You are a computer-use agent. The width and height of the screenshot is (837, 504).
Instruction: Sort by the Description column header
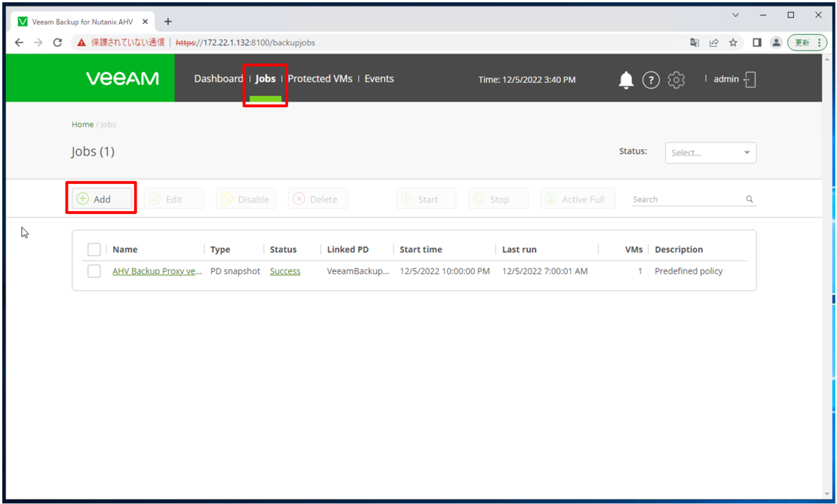click(679, 250)
